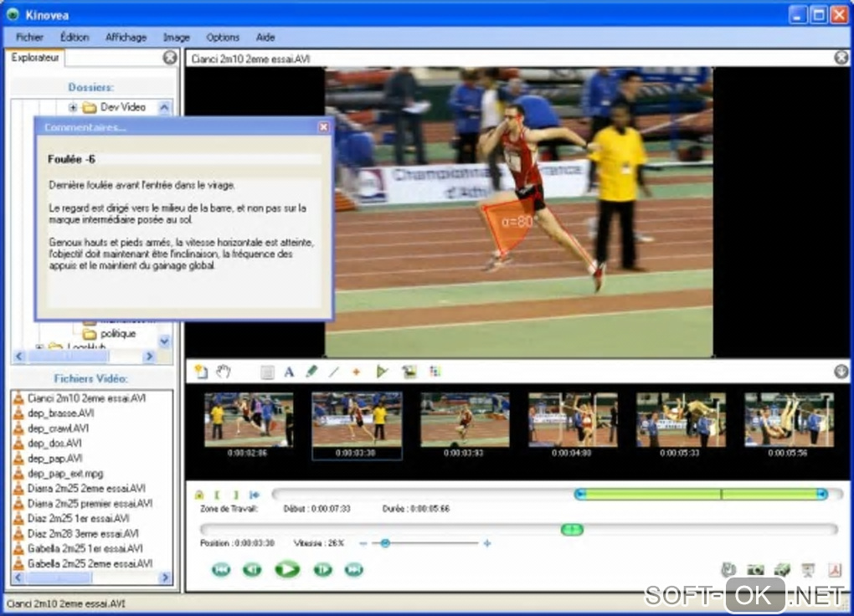Jump to first frame
The image size is (854, 616).
pyautogui.click(x=220, y=570)
